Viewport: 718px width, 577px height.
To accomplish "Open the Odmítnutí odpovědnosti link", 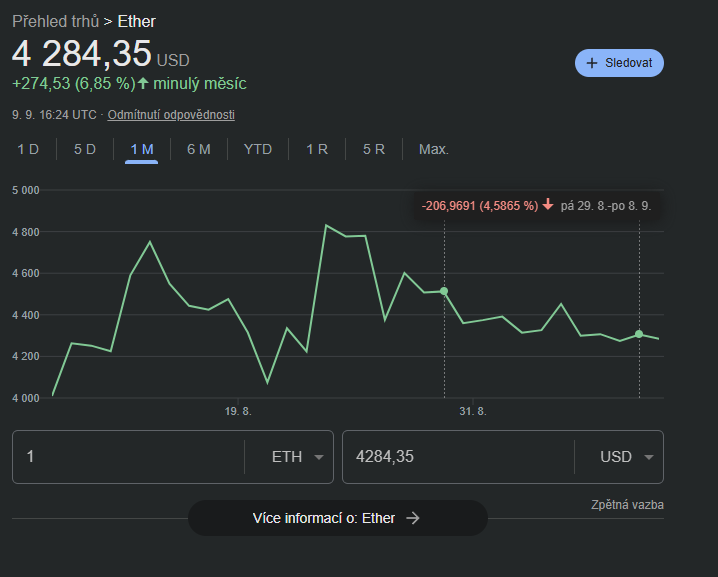I will point(171,115).
